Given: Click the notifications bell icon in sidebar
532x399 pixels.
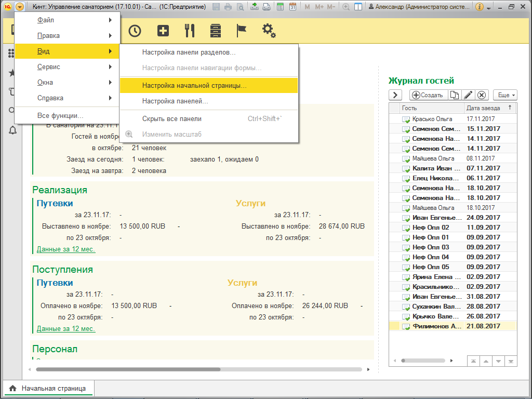Looking at the screenshot, I should [12, 130].
